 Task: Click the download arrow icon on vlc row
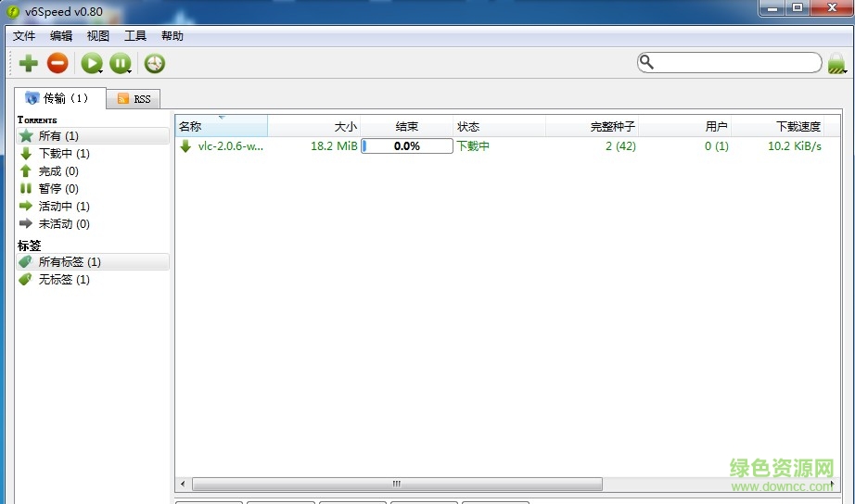[185, 146]
